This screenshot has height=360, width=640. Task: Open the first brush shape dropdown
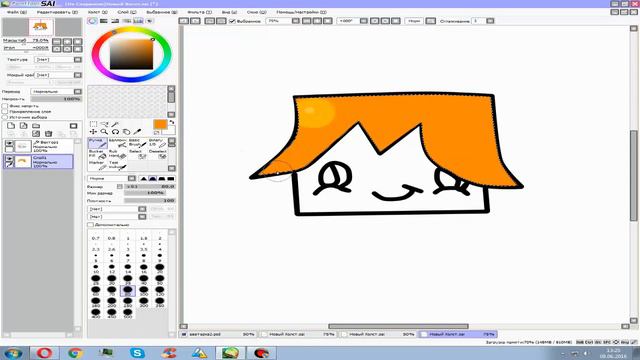click(117, 209)
